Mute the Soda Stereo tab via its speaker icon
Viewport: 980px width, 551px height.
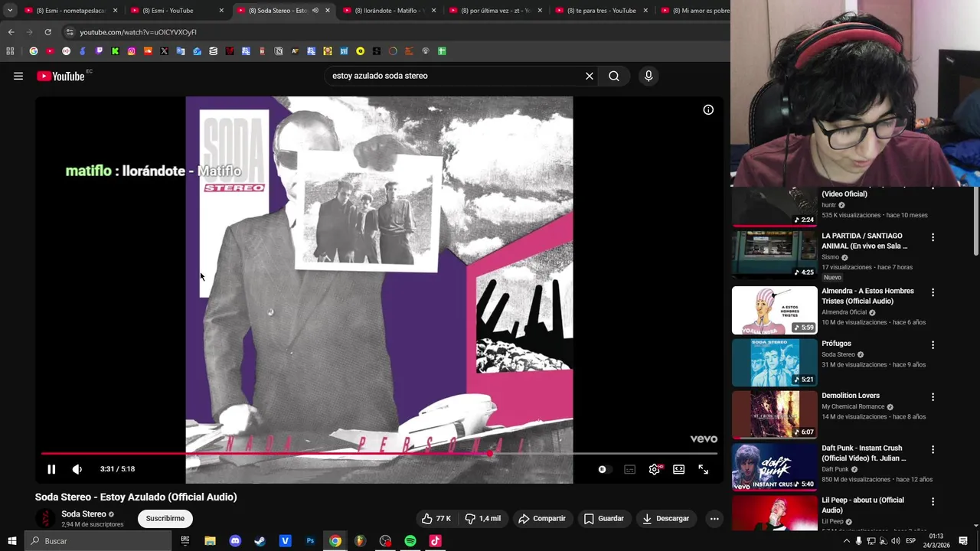[x=315, y=11]
